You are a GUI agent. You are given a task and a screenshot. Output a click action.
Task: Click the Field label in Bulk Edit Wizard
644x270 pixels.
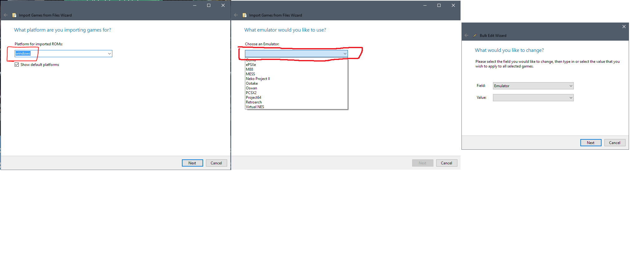point(481,86)
